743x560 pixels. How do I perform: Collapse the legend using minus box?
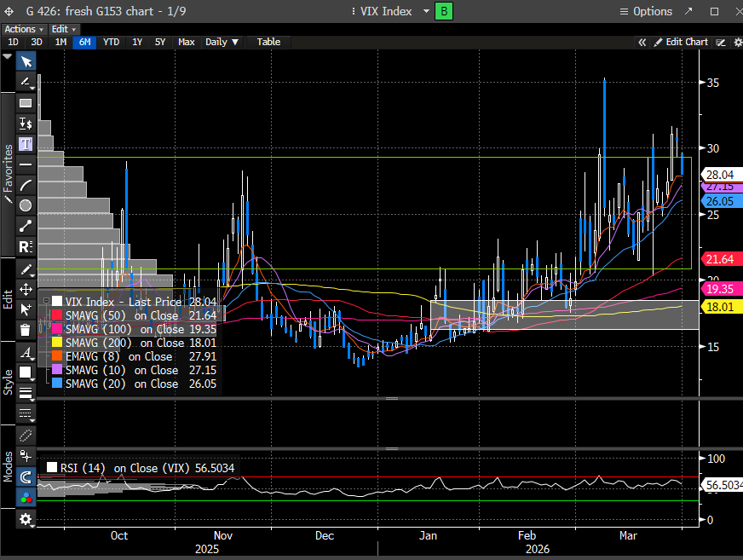tap(46, 301)
